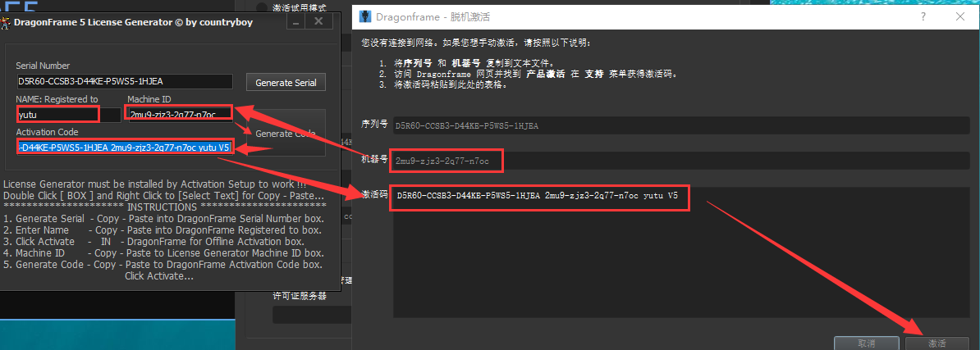980x350 pixels.
Task: Click the 机器号 field in Dragonframe dialog
Action: pyautogui.click(x=680, y=161)
